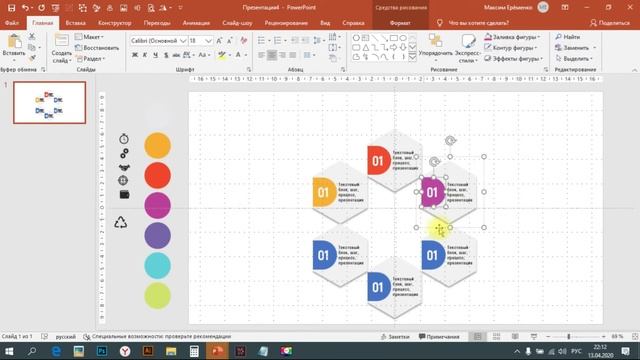This screenshot has width=640, height=360.
Task: Click the text shadow S button
Action: 166,55
